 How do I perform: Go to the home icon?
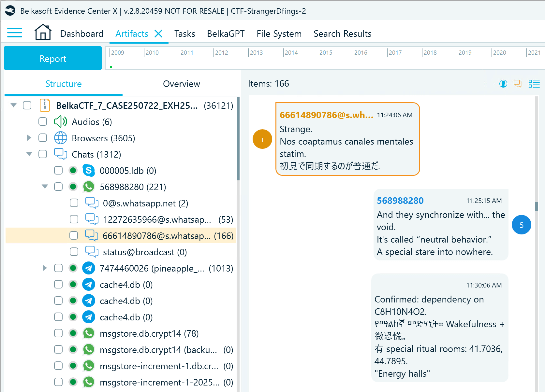[43, 32]
